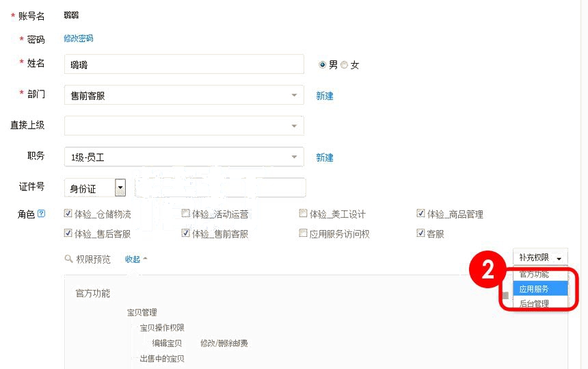Open the 职务 dropdown showing 1级-员工

(184, 157)
